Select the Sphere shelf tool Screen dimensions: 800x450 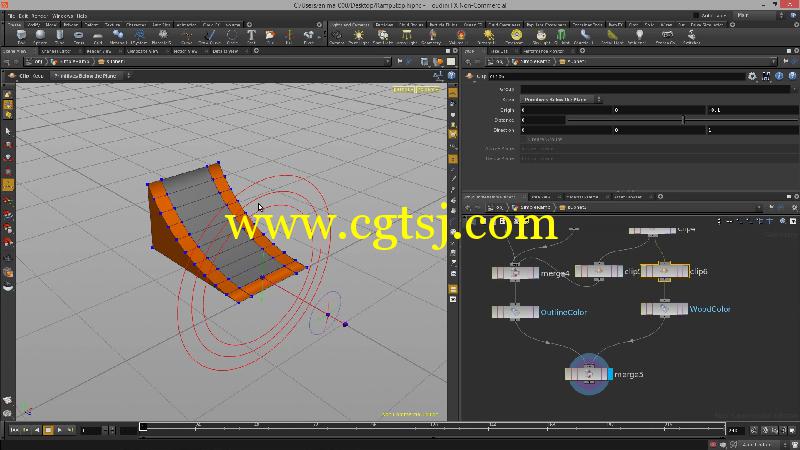tap(40, 36)
